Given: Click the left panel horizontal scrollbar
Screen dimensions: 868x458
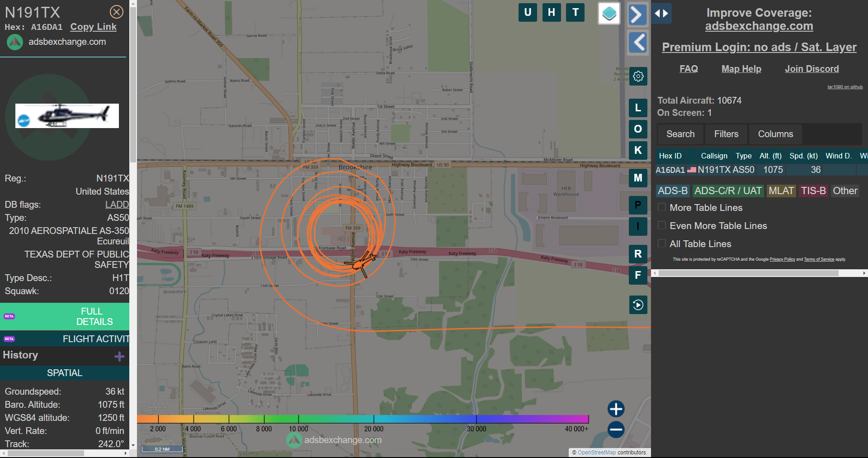Looking at the screenshot, I should pos(45,453).
